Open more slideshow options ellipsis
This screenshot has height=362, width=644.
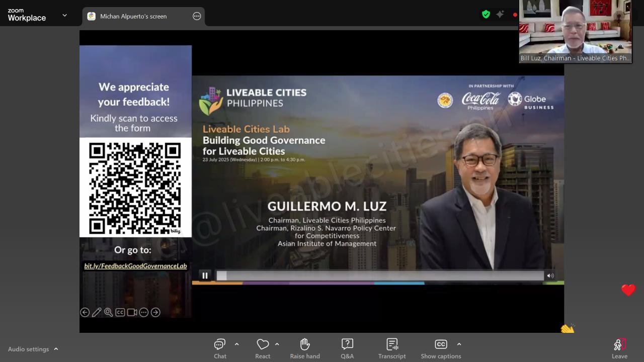[144, 312]
